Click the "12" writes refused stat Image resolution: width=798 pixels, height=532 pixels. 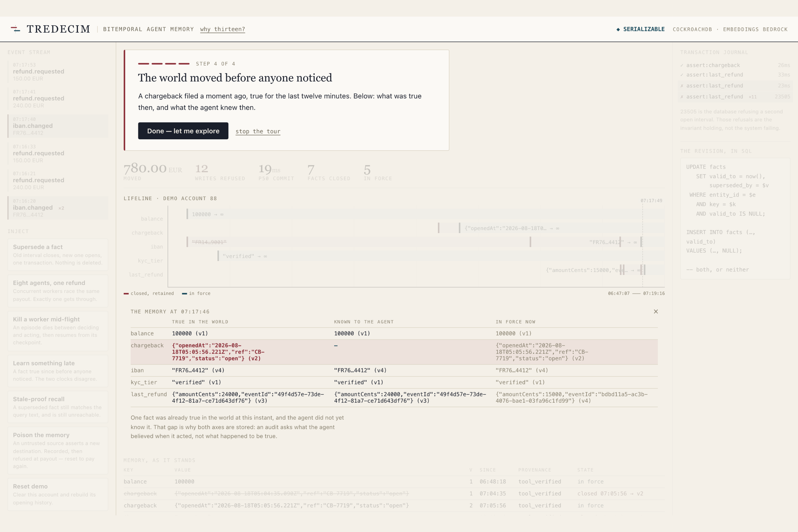pos(220,171)
